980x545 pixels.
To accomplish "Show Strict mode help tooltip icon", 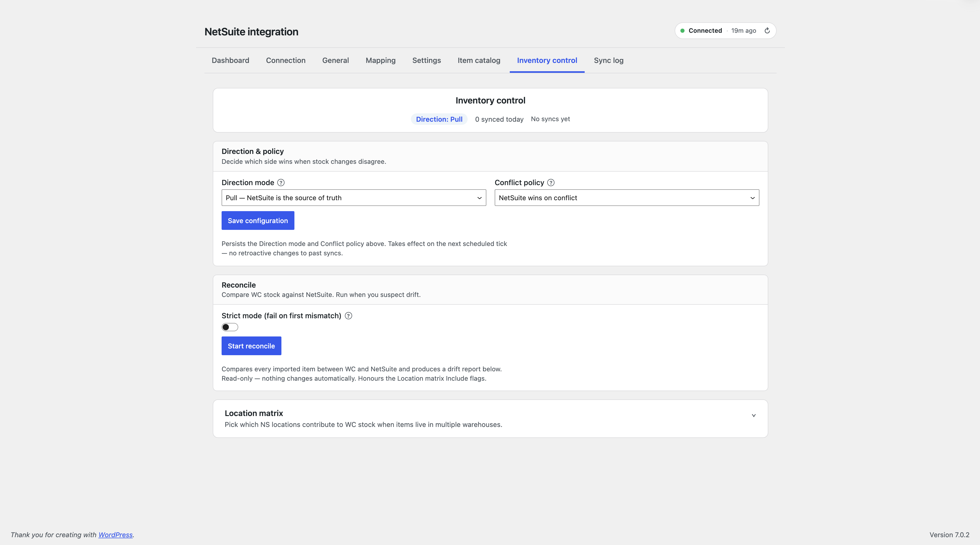I will point(348,316).
